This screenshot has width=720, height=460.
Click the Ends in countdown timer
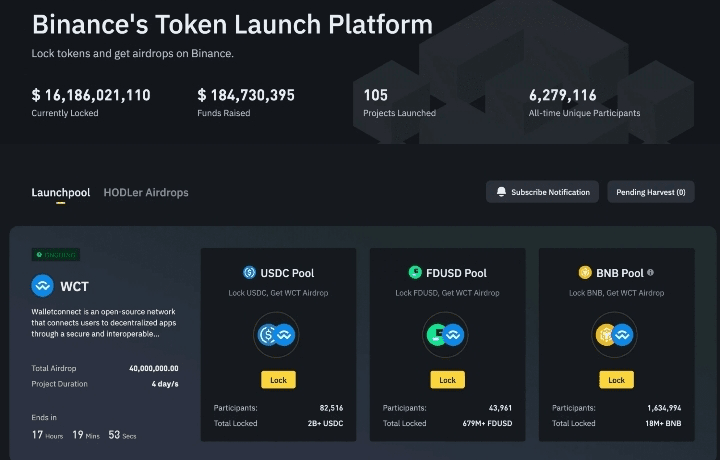84,435
